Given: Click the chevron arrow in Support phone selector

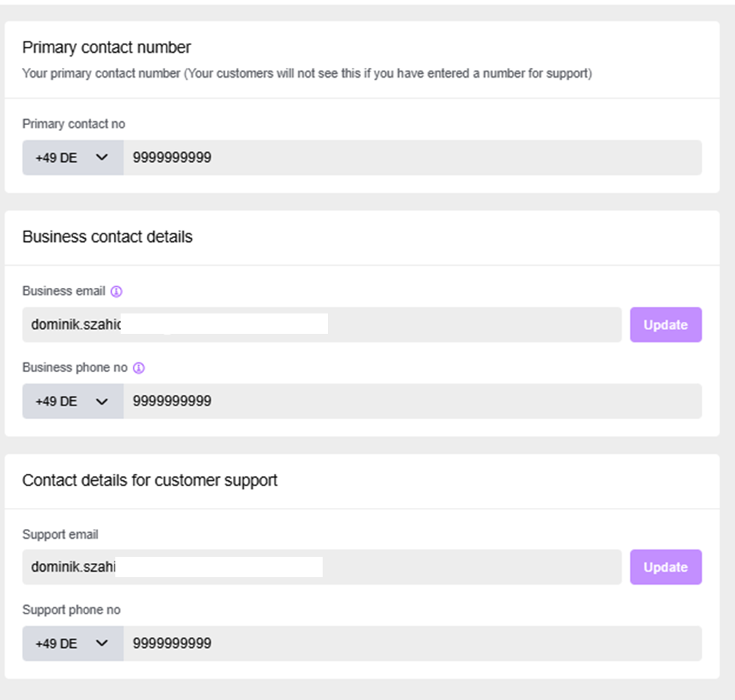Looking at the screenshot, I should pos(102,643).
